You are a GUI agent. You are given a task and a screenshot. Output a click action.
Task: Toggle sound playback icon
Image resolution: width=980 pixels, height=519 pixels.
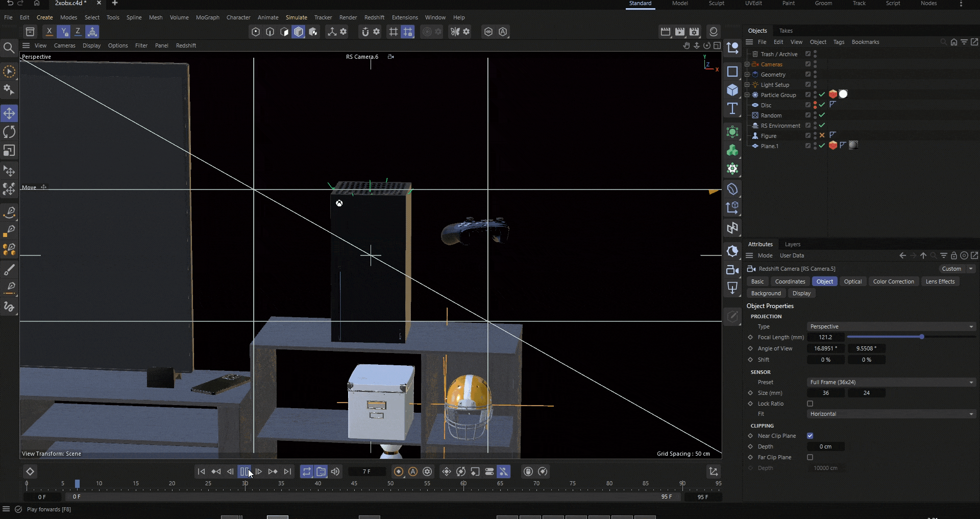335,471
